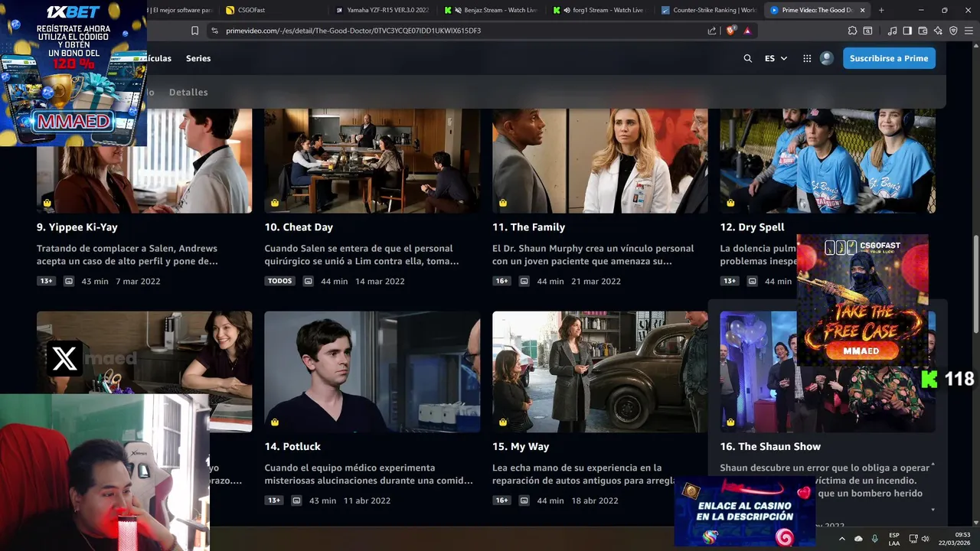Open the Series menu item
This screenshot has height=551, width=980.
(198, 58)
